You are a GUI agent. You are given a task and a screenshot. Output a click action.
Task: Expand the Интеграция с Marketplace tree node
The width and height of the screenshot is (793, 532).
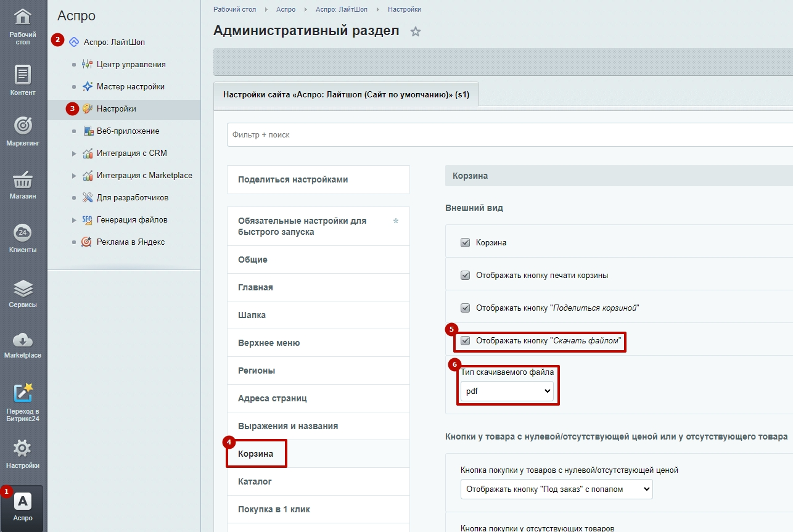74,175
